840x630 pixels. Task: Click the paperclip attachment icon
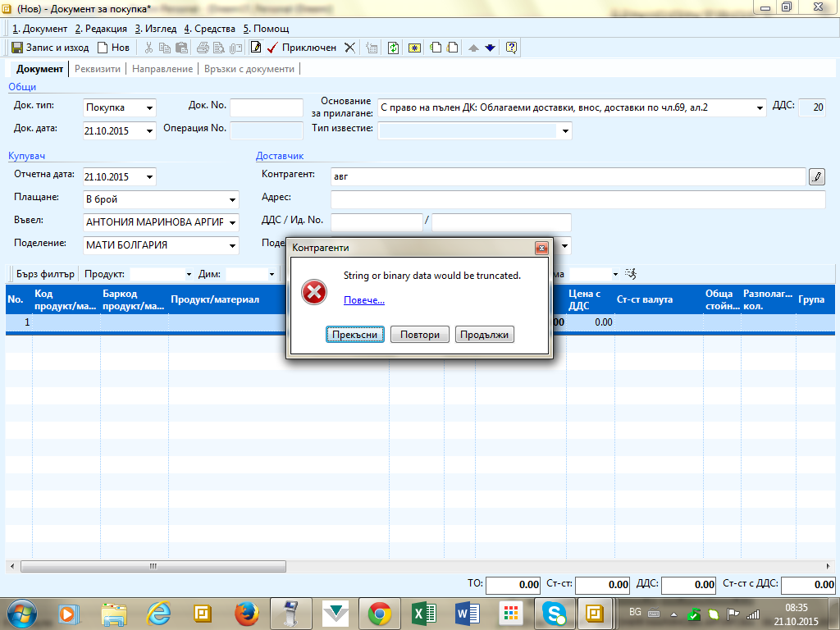point(235,48)
